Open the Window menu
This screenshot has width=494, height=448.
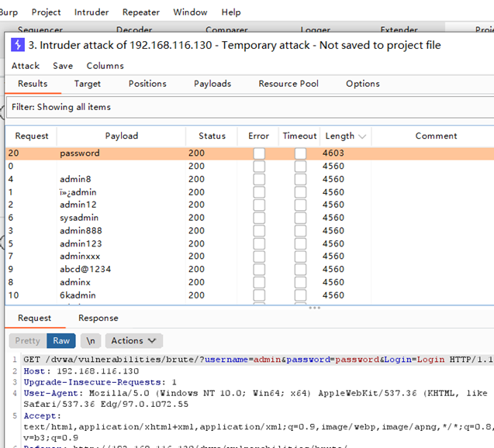pos(190,12)
